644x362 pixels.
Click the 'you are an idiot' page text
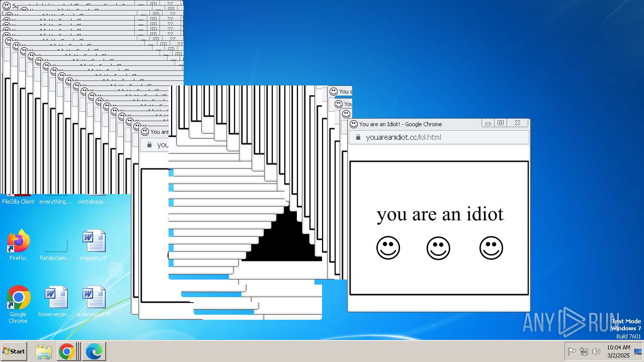click(440, 215)
